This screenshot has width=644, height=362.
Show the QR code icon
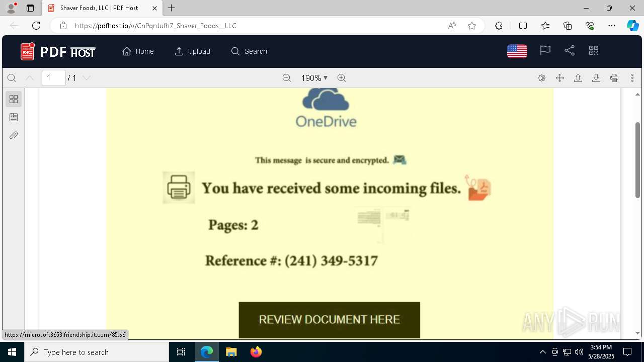coord(594,50)
